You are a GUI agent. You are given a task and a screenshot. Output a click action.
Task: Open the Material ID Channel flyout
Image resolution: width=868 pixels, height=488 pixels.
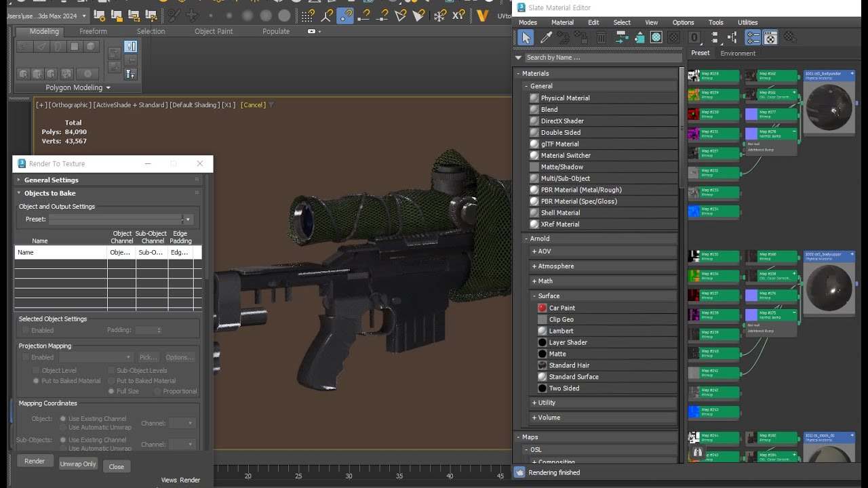[x=694, y=38]
